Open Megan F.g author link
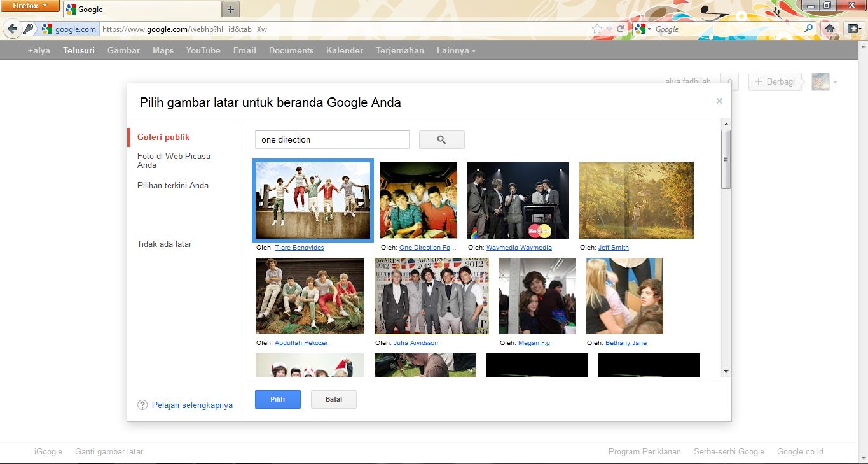 534,342
